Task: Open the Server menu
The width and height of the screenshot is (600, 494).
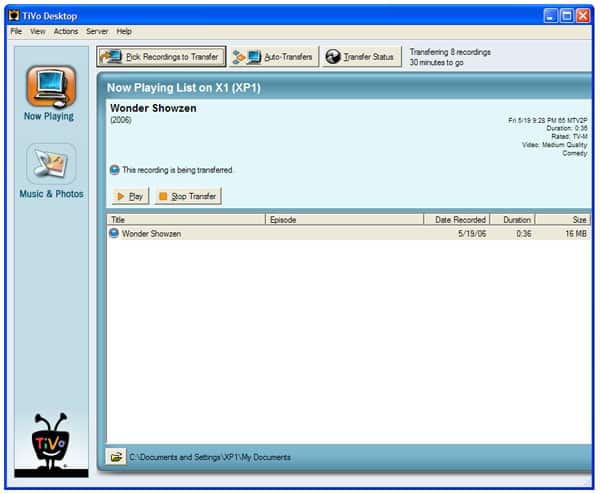Action: 97,32
